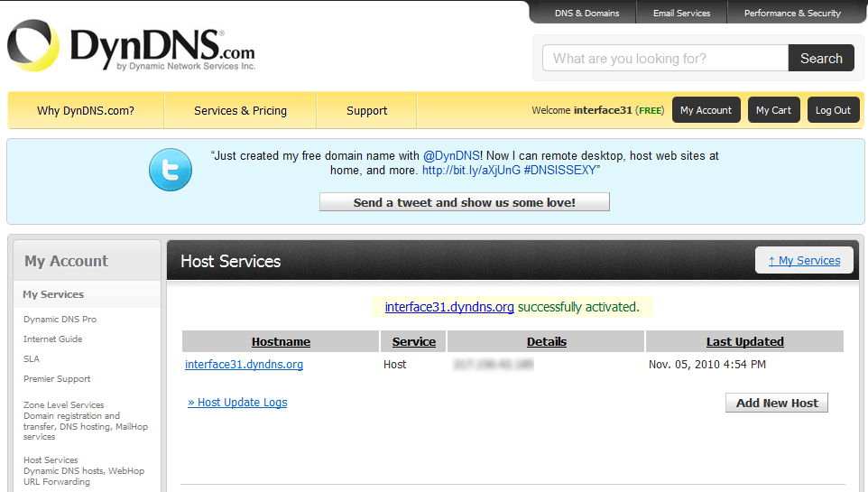
Task: Click the DynDNS.com logo
Action: pos(131,47)
